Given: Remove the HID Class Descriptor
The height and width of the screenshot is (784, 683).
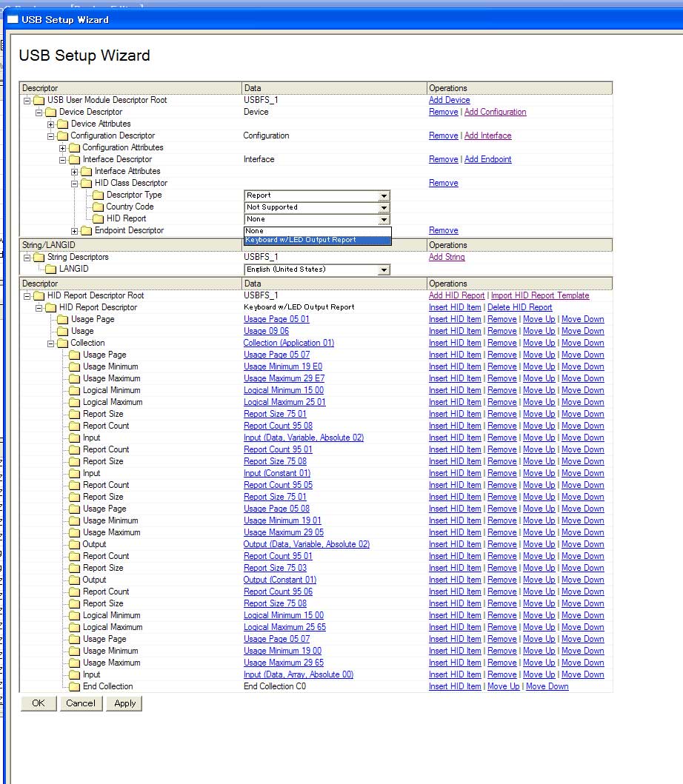Looking at the screenshot, I should (443, 183).
